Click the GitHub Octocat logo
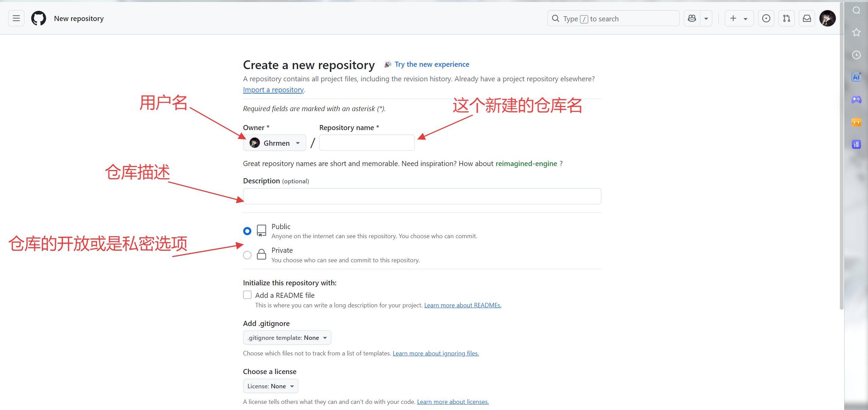868x410 pixels. pos(39,18)
